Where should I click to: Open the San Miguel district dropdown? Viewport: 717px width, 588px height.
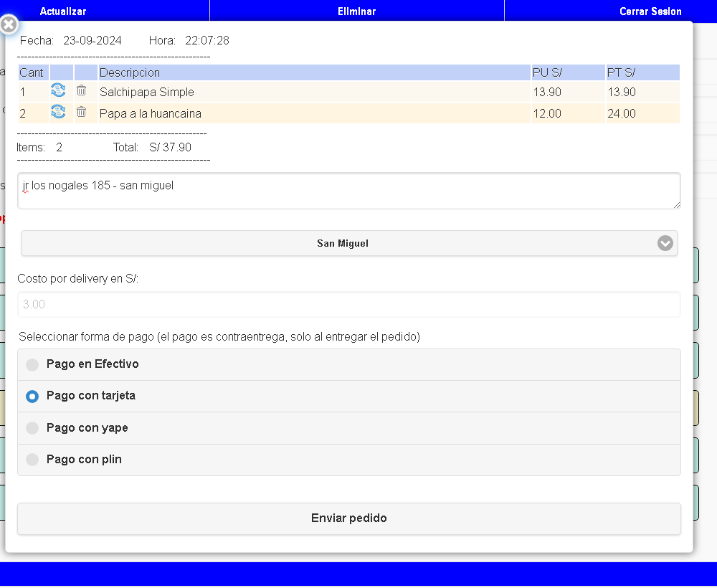343,243
